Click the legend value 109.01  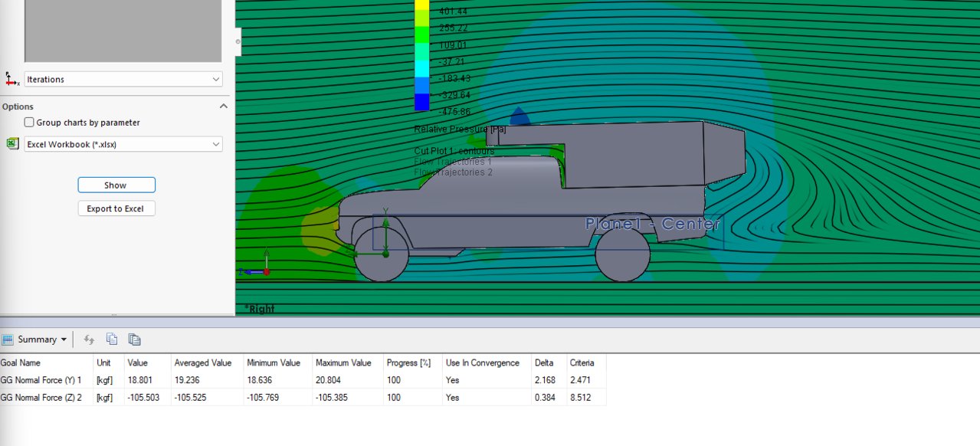454,44
